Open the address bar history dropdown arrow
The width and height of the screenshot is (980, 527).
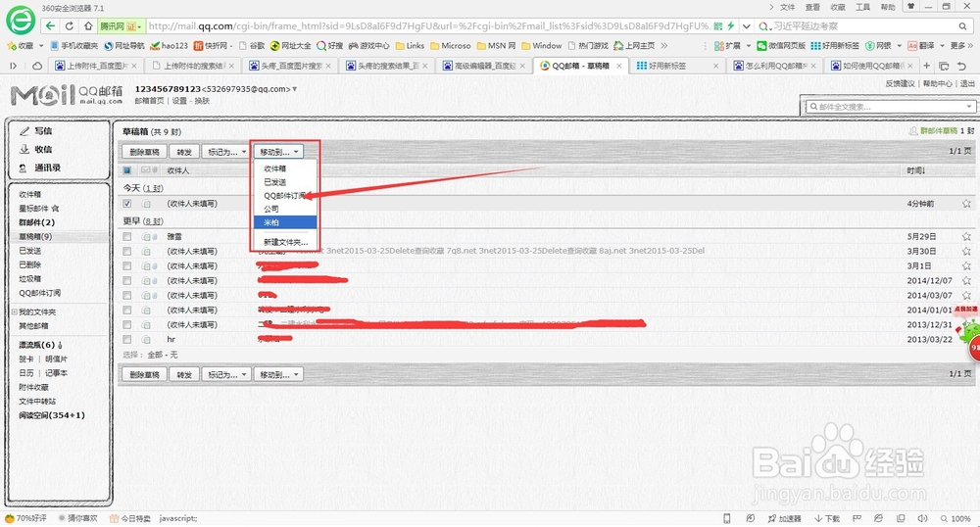[746, 26]
